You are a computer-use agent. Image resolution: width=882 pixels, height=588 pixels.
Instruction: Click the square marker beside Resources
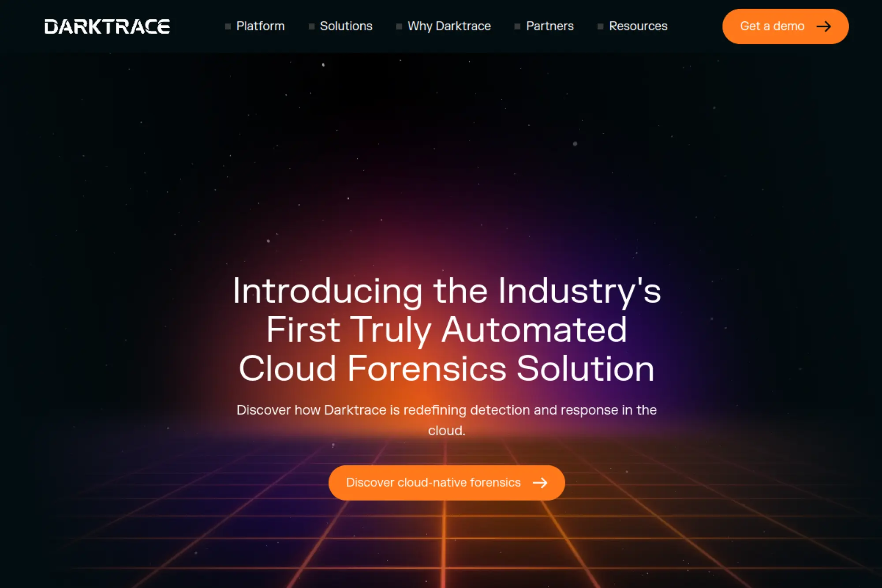pos(600,26)
